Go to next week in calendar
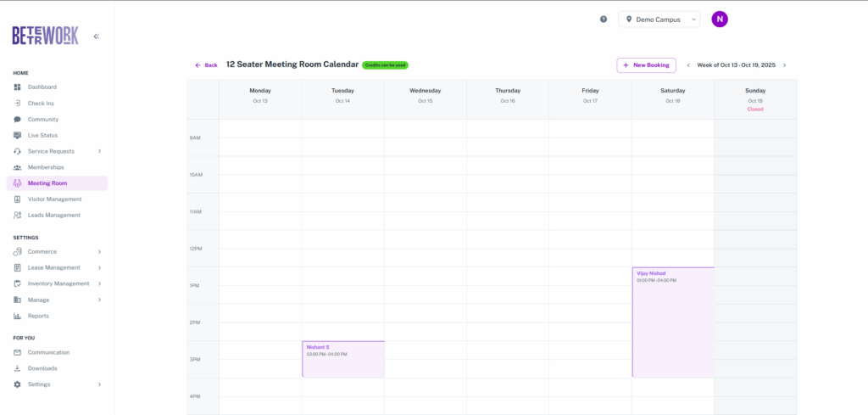This screenshot has width=868, height=415. click(x=784, y=65)
